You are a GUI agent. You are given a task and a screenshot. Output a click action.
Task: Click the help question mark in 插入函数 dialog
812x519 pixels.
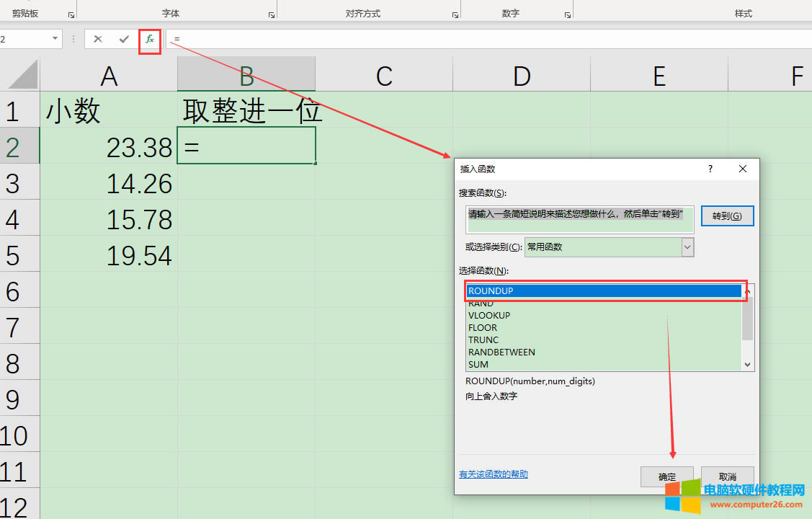point(710,169)
